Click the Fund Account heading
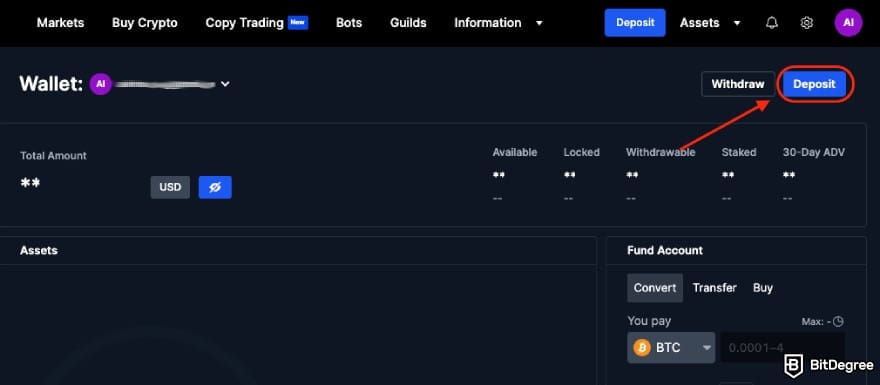Screen dimensions: 880x385 point(664,250)
